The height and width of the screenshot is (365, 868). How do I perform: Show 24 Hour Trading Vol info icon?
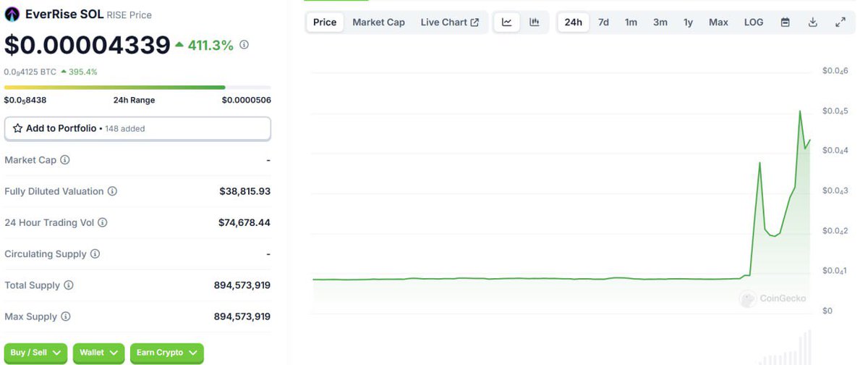pos(103,222)
